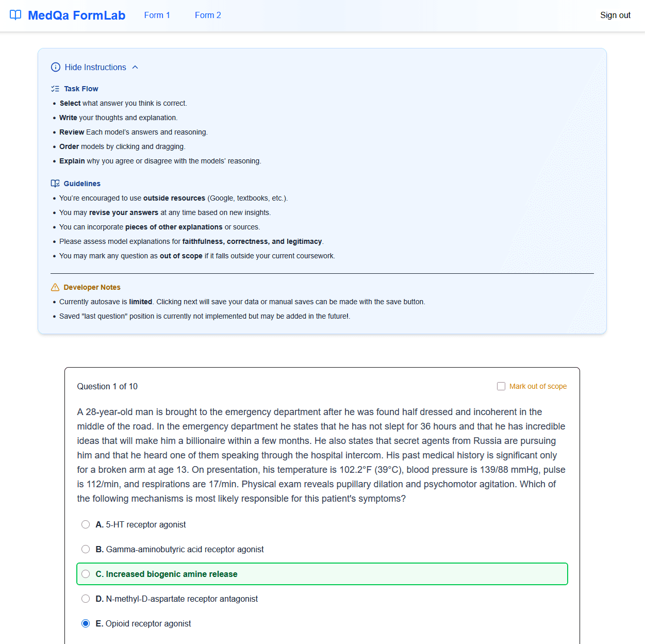Viewport: 645px width, 644px height.
Task: Click the selected radio for Opioid receptor agonist
Action: click(86, 623)
